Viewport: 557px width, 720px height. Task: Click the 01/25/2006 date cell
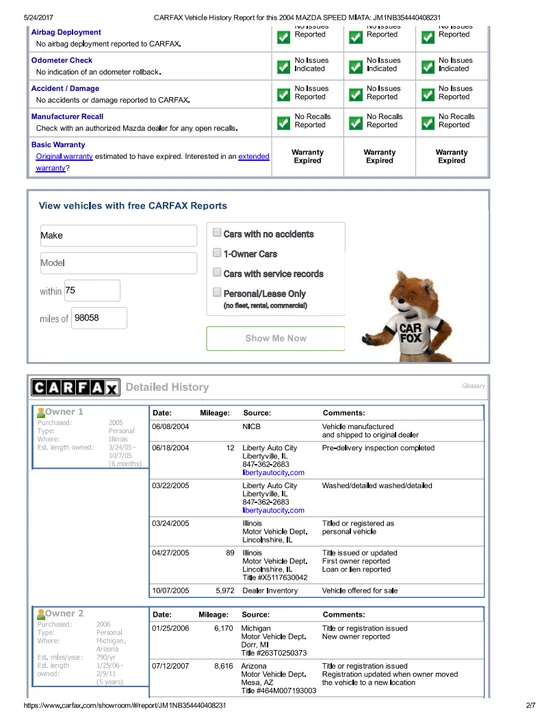tap(170, 628)
